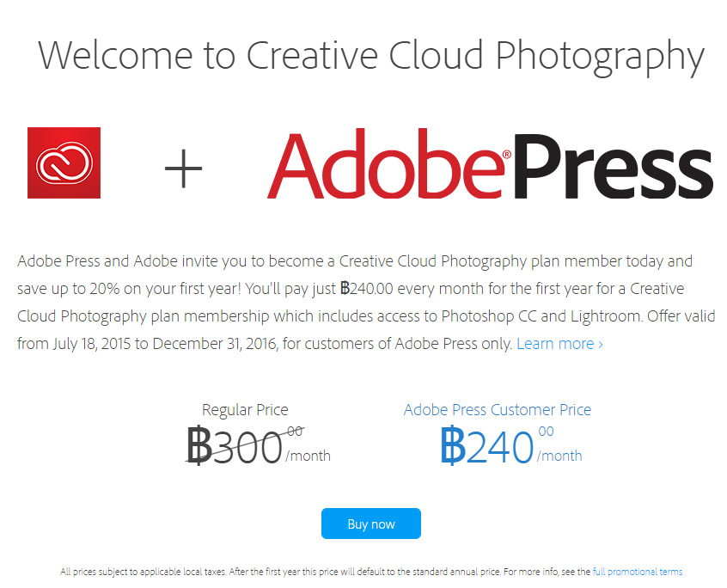Click the ฿240.00 amount in the paragraph
Image resolution: width=727 pixels, height=588 pixels.
tap(369, 289)
